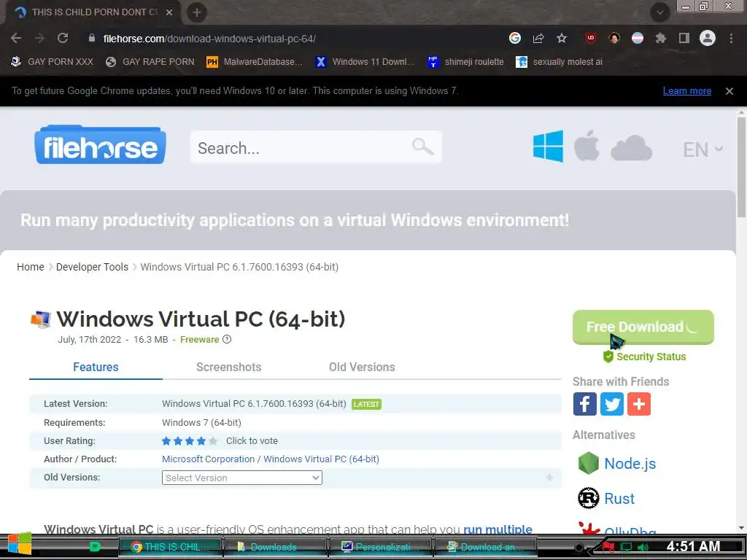Open the extensions puzzle piece menu
Image resolution: width=747 pixels, height=560 pixels.
click(x=661, y=38)
